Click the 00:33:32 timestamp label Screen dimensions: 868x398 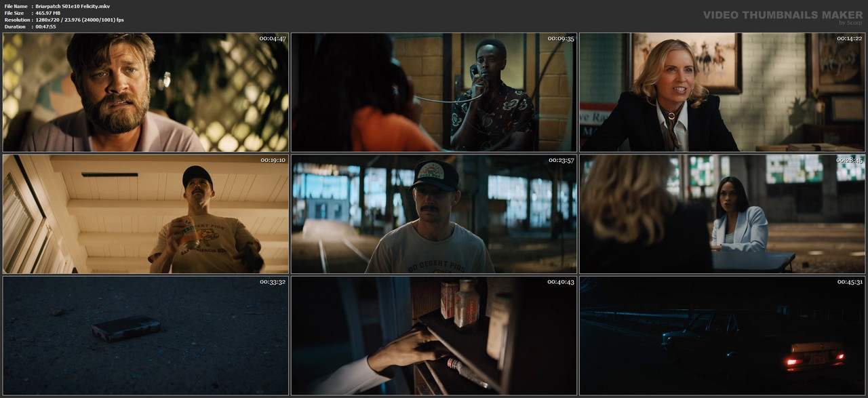pyautogui.click(x=273, y=281)
